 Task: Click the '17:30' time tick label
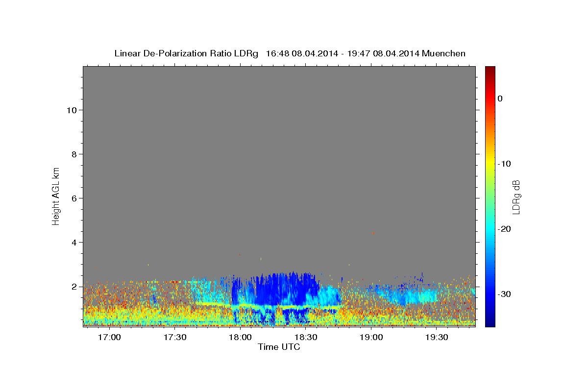[x=175, y=337]
